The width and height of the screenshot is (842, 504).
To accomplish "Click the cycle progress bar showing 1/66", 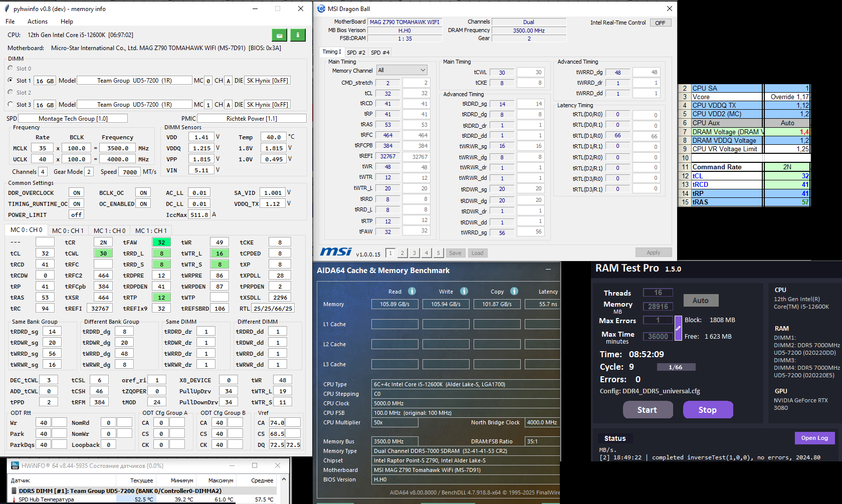I will 676,367.
